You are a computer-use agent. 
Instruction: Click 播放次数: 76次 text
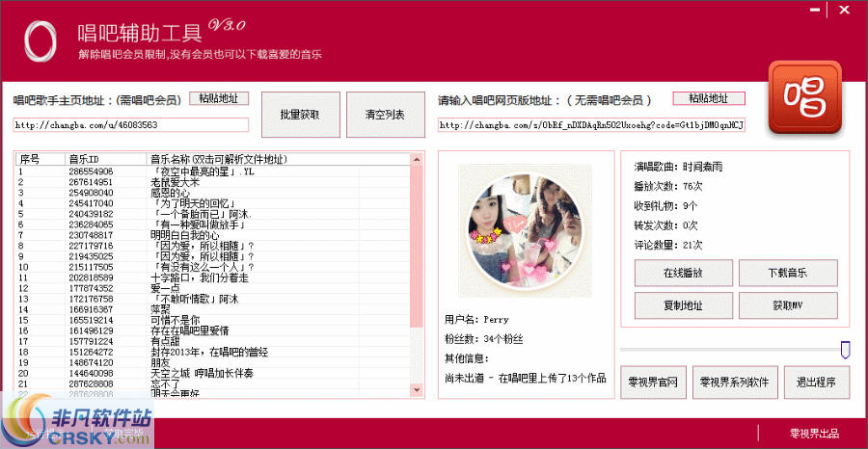click(668, 186)
